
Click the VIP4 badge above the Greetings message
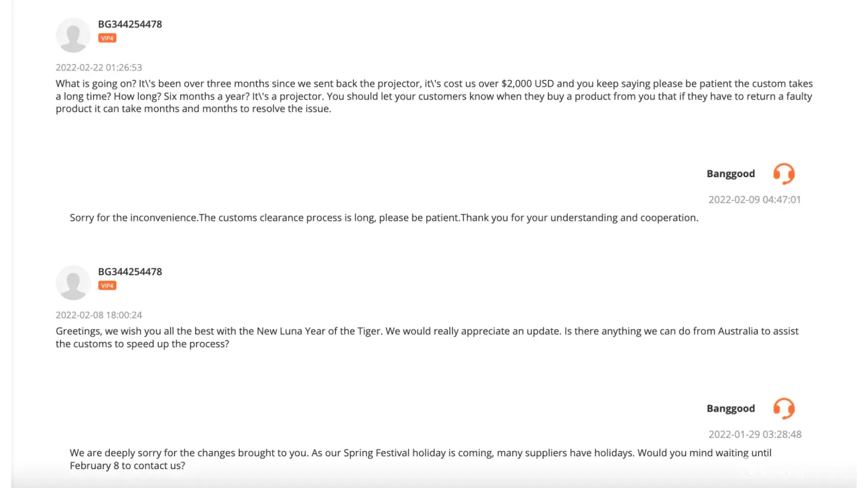click(x=107, y=285)
